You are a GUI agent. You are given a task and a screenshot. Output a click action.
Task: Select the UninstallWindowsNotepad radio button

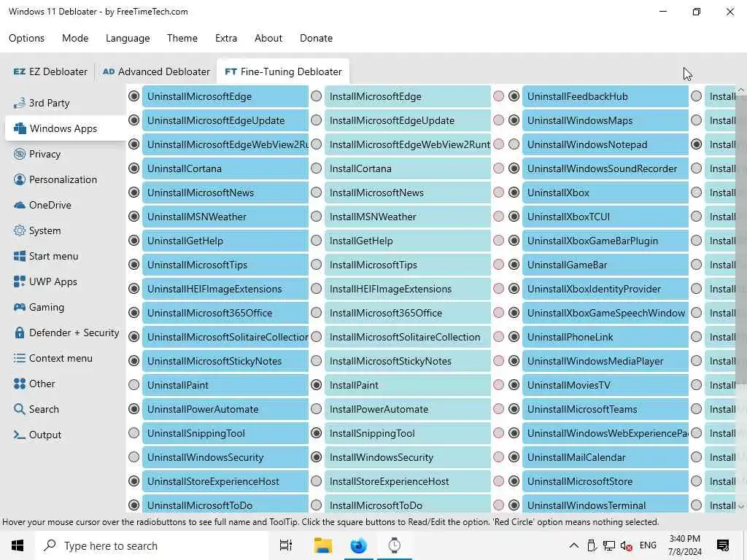[x=514, y=144]
